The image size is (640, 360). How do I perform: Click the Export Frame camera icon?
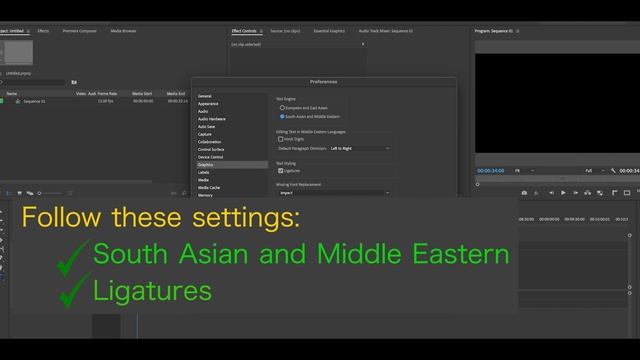pyautogui.click(x=524, y=193)
